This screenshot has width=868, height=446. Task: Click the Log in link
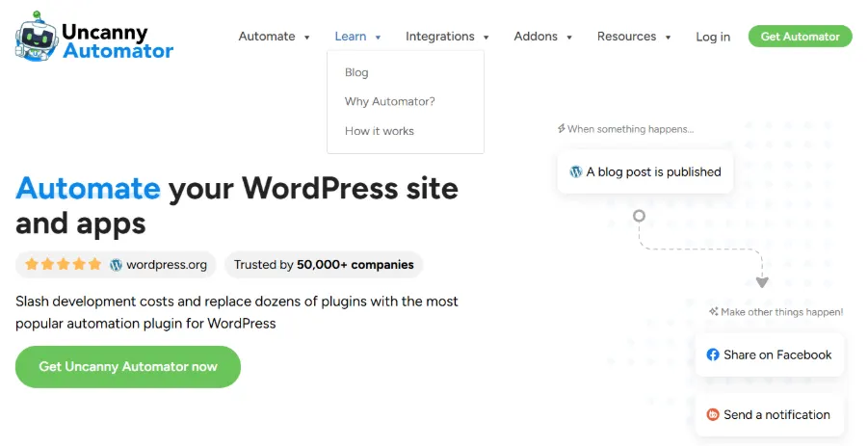pos(713,37)
